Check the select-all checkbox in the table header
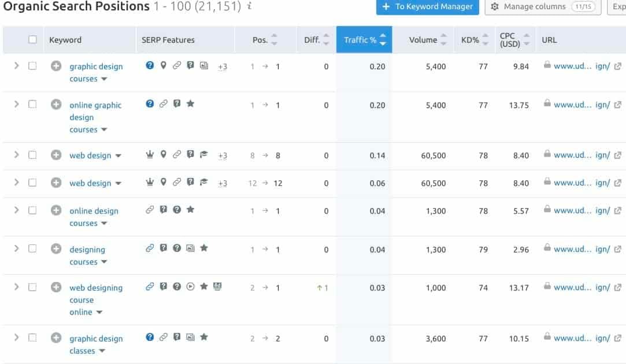This screenshot has height=364, width=626. pos(32,39)
